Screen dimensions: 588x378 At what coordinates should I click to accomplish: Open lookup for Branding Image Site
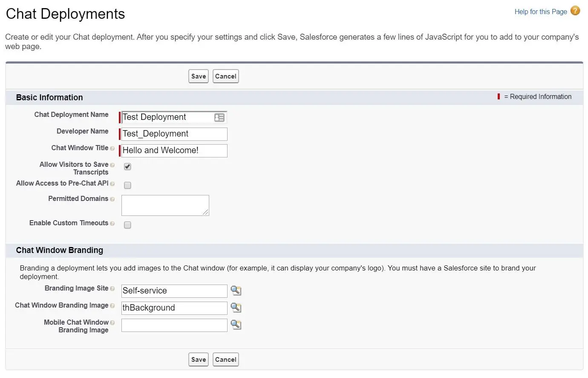point(236,291)
